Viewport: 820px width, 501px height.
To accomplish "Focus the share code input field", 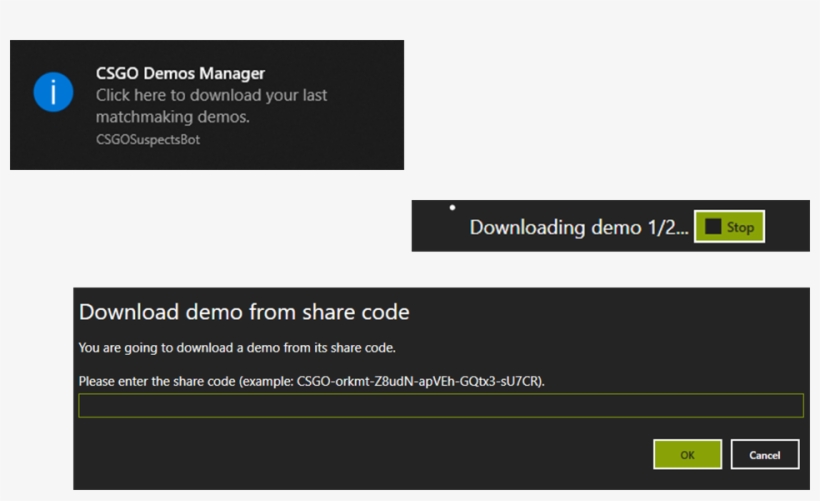I will click(441, 405).
